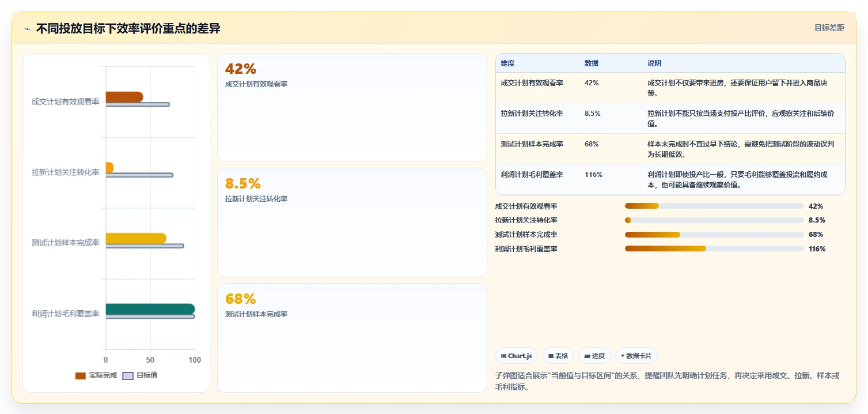Click the 测试计划样本完成率 progress bar
The width and height of the screenshot is (868, 414).
coord(714,235)
